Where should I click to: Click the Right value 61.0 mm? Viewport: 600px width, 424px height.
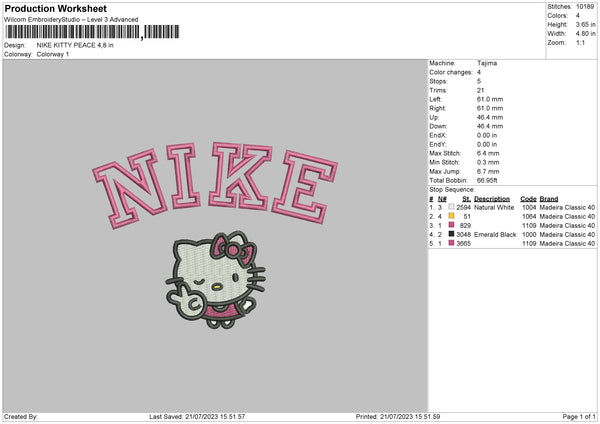pyautogui.click(x=490, y=108)
